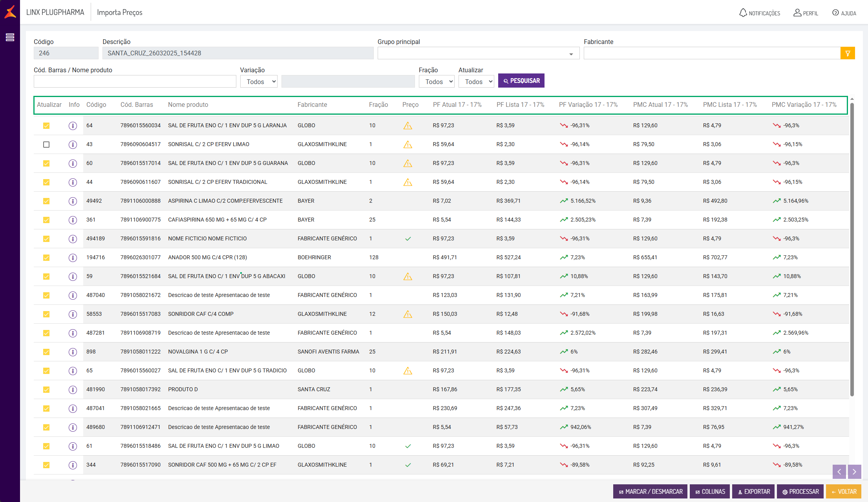
Task: Click green check icon for code 344
Action: (408, 465)
